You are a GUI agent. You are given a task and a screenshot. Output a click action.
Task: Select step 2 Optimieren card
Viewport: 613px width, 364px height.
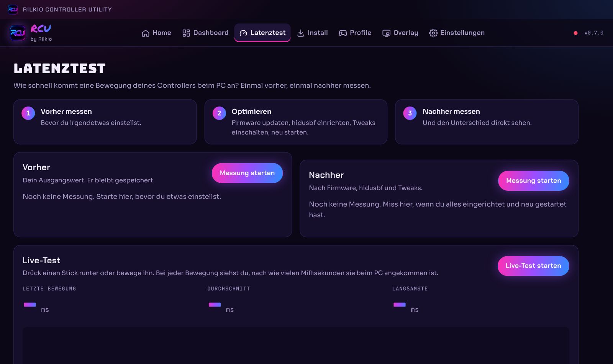tap(296, 122)
